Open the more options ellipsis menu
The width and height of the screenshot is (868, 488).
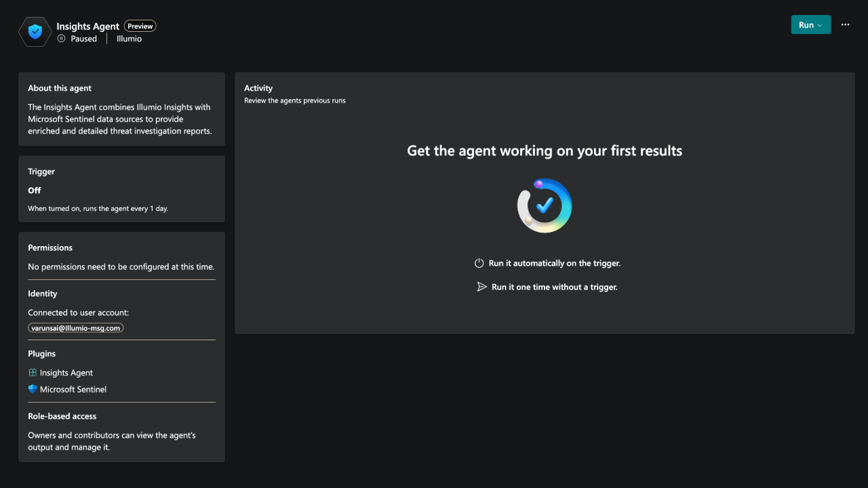coord(845,24)
